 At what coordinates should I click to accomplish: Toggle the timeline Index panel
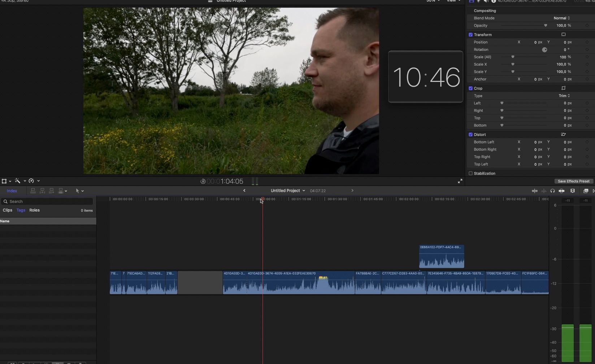[x=12, y=191]
